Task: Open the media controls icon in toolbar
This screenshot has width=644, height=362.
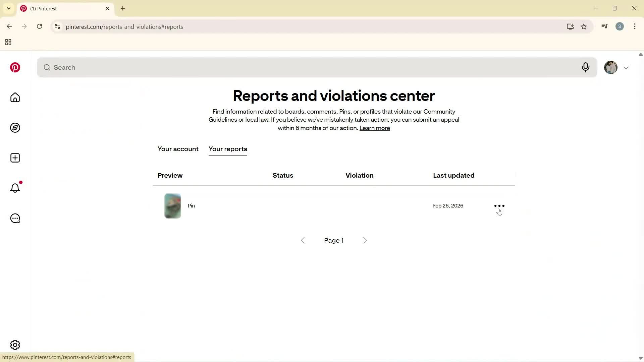Action: point(604,26)
